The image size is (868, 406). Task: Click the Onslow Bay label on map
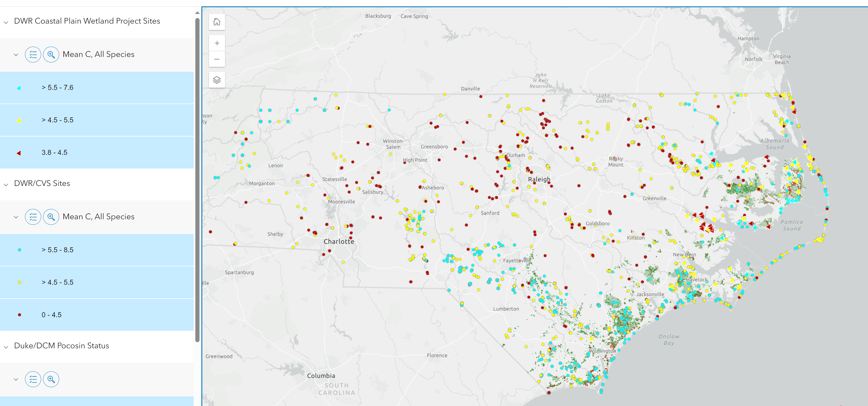(x=669, y=340)
